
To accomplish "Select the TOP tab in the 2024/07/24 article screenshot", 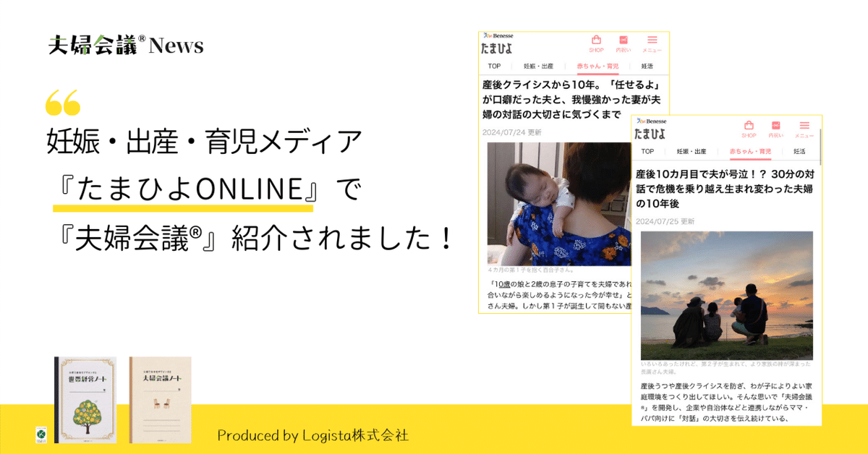I will [x=494, y=66].
